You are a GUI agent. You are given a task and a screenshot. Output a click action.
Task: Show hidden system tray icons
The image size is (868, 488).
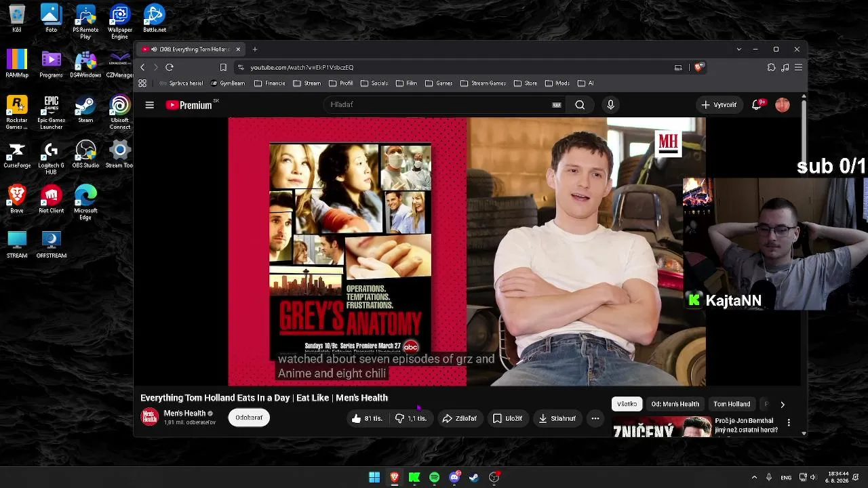[754, 478]
